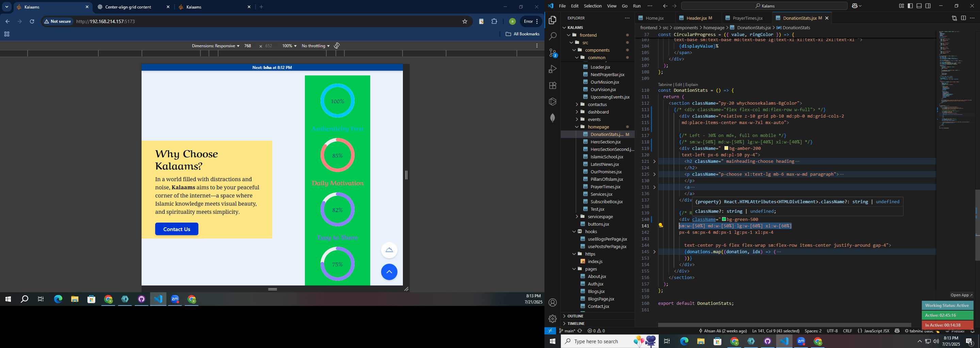Open the Run and Debug view

(553, 69)
